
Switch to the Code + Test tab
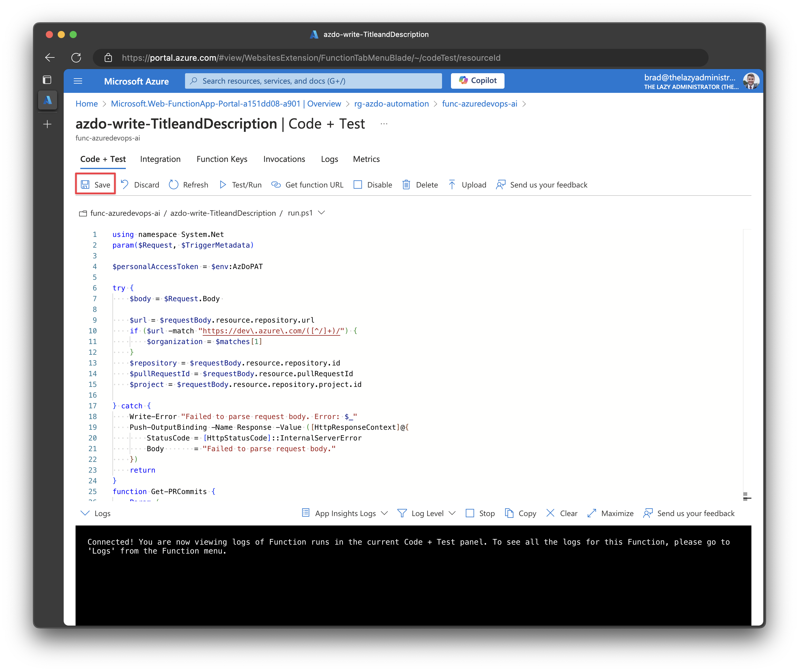coord(103,159)
